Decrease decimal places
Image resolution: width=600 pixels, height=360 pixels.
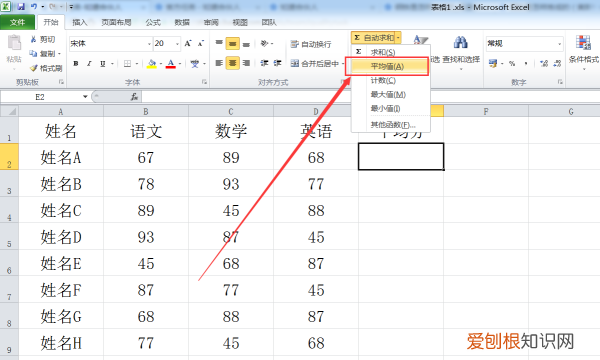[x=557, y=64]
